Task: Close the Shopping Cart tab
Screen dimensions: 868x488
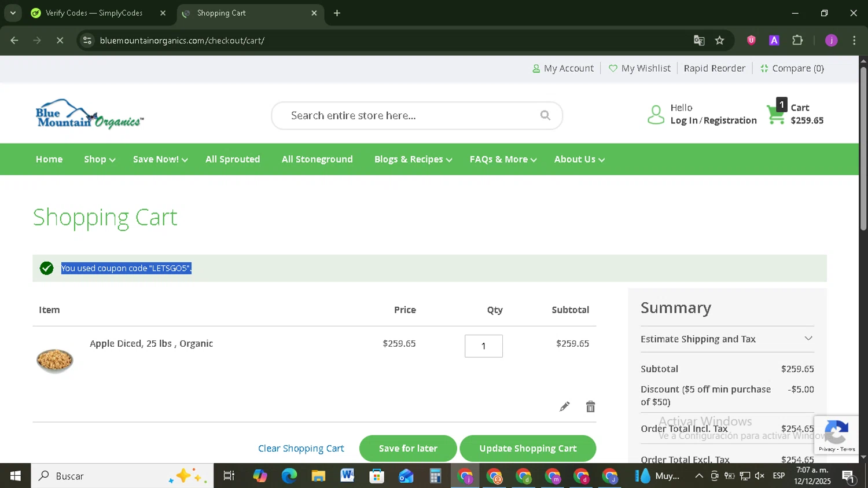Action: pyautogui.click(x=314, y=13)
